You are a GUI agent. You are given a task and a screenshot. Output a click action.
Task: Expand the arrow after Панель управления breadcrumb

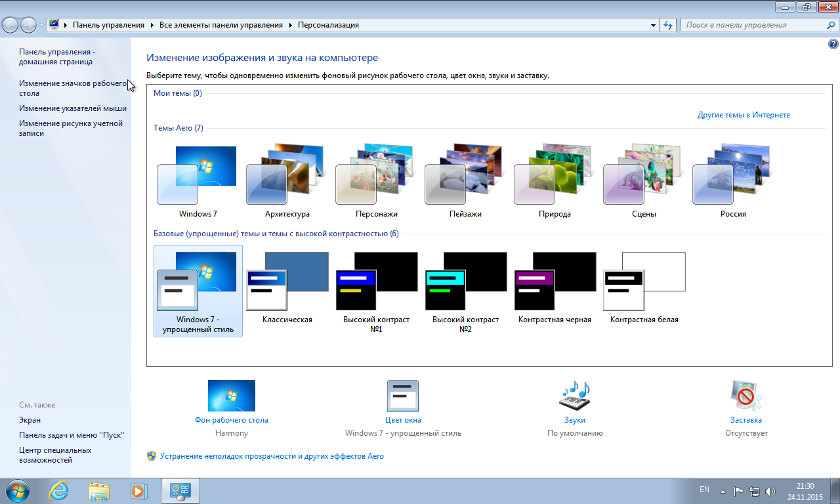click(152, 25)
